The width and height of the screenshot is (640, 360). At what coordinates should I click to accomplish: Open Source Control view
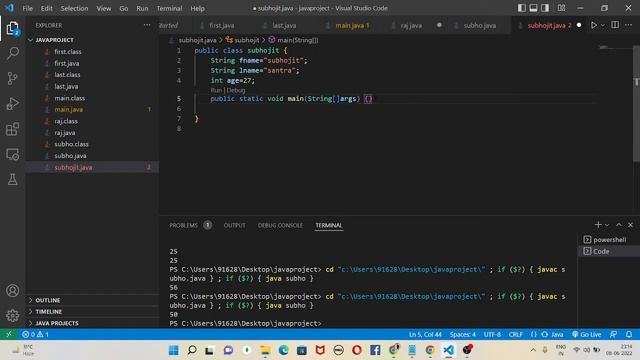pos(12,78)
